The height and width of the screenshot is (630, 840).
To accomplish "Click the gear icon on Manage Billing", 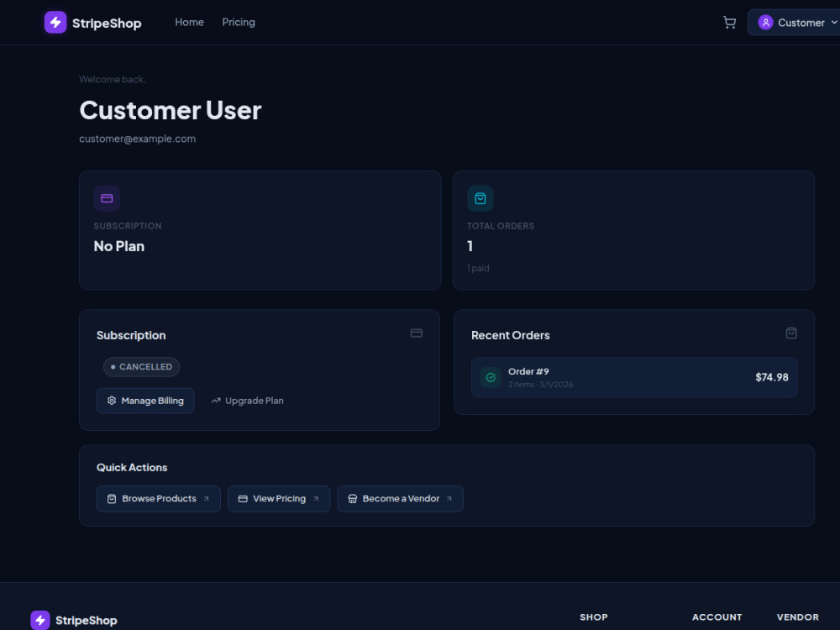I will (x=112, y=401).
